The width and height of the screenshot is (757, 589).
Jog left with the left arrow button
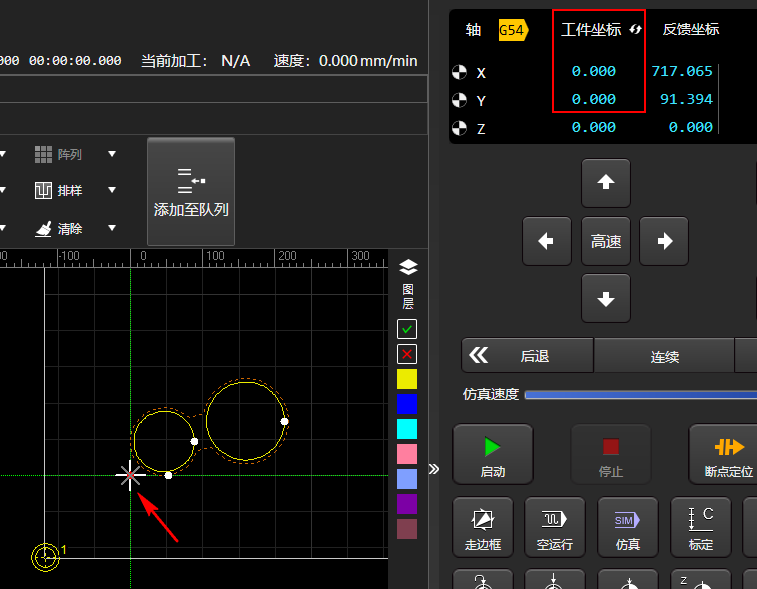point(547,241)
